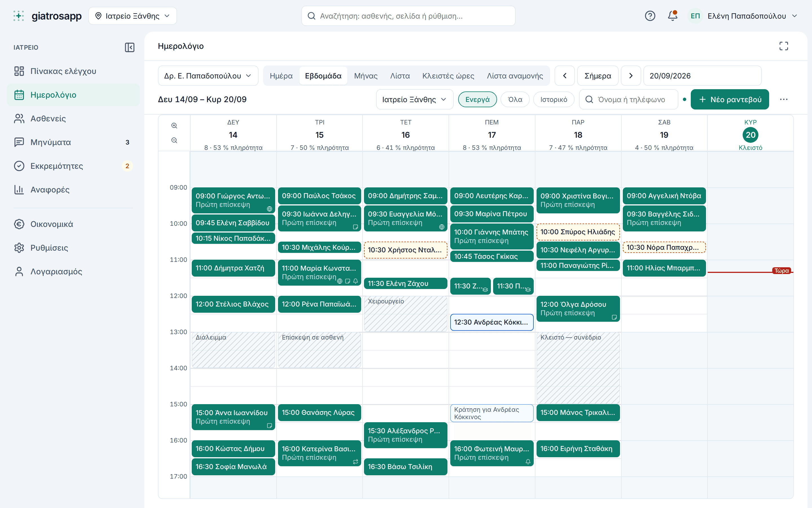Expand the Ιατρείο Ξάνθης header location selector

coord(133,16)
